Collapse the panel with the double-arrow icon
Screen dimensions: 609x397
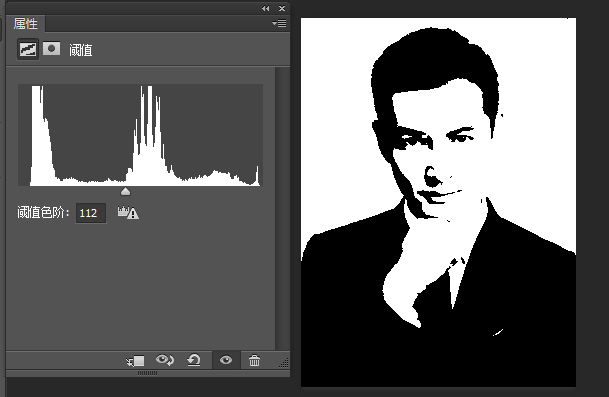(265, 8)
